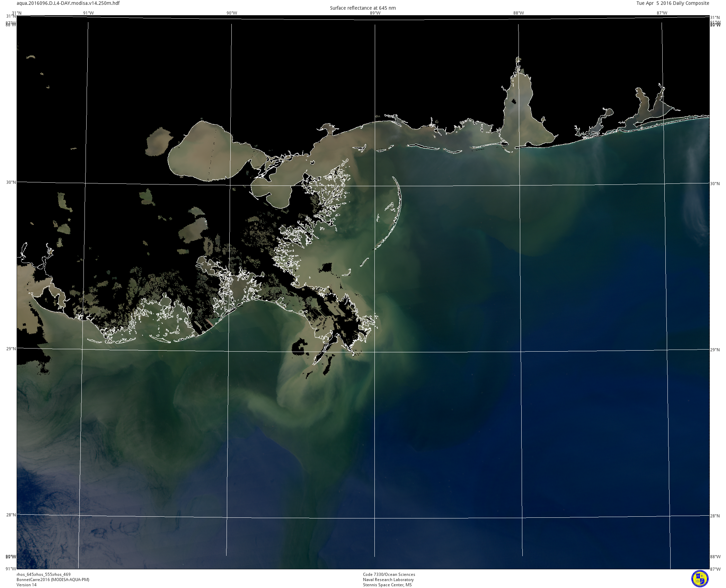Click the 29°N label on left edge

click(11, 349)
